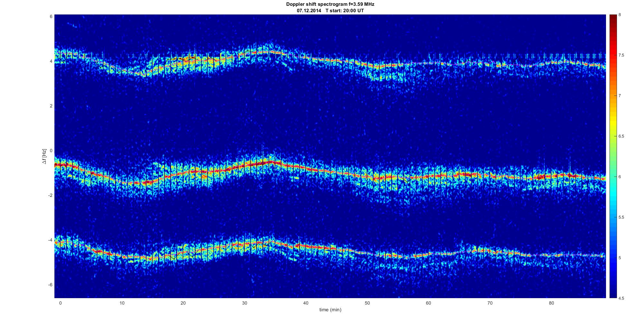Click the colorbar tick label '5.5'
This screenshot has width=644, height=320.
[621, 217]
